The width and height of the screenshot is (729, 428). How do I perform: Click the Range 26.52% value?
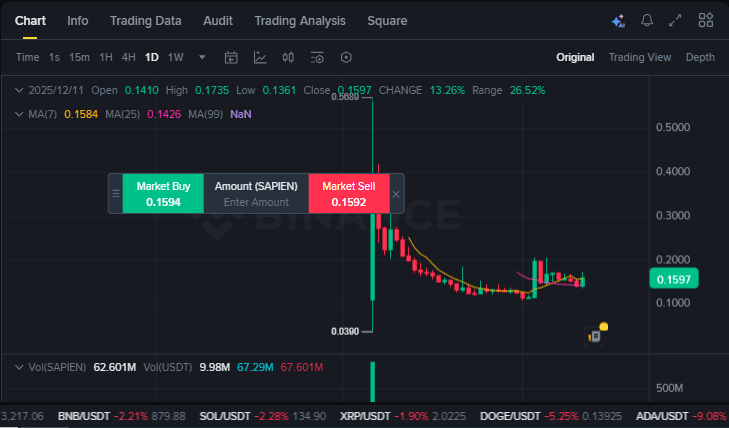tap(527, 90)
